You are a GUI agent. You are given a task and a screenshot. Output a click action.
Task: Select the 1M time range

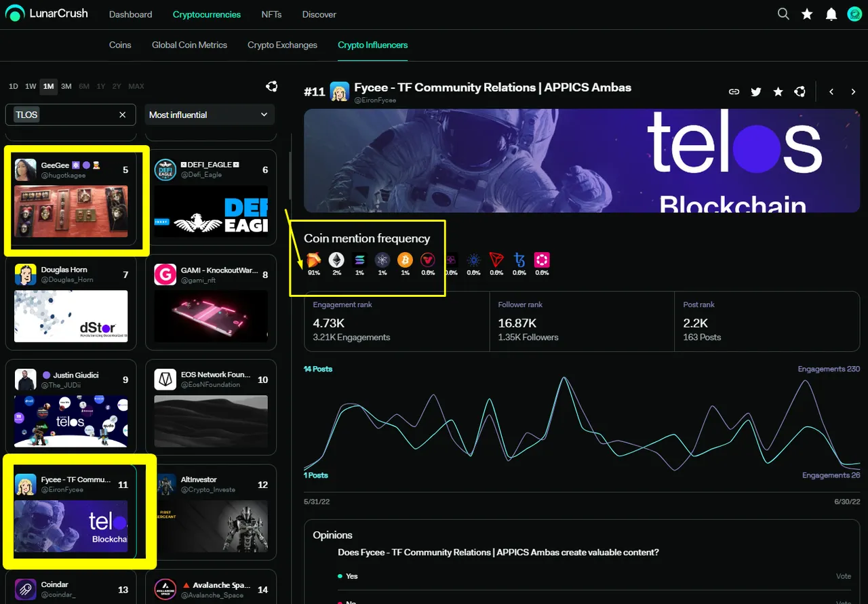(x=48, y=86)
